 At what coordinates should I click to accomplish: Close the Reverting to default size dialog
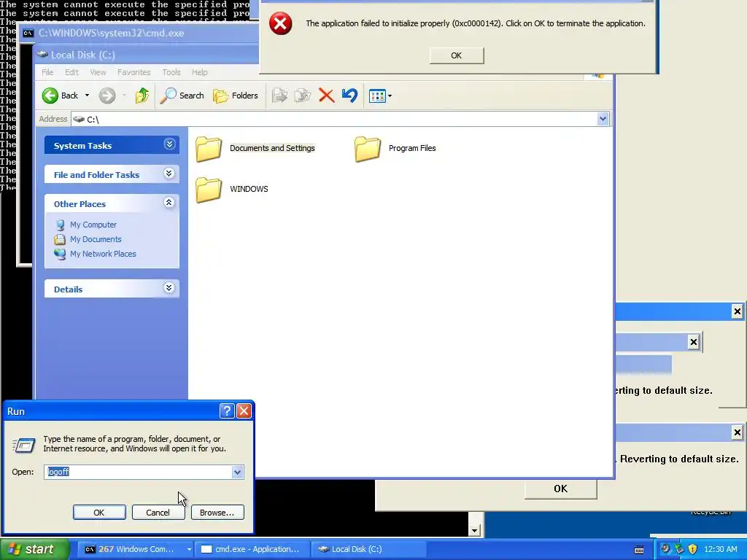click(x=737, y=432)
